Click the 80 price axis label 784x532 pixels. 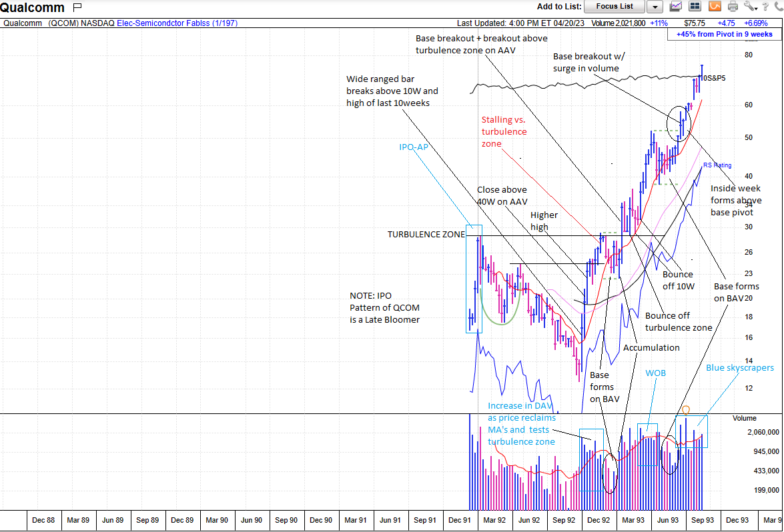pos(749,55)
